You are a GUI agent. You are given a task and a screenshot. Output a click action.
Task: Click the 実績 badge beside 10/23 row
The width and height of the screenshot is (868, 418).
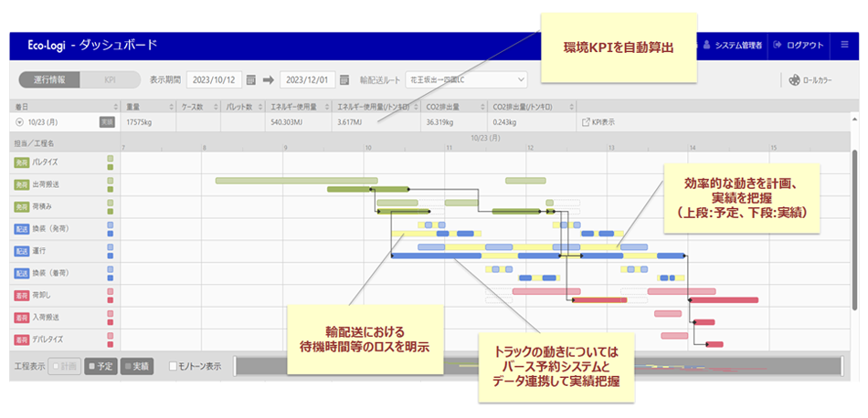[107, 121]
